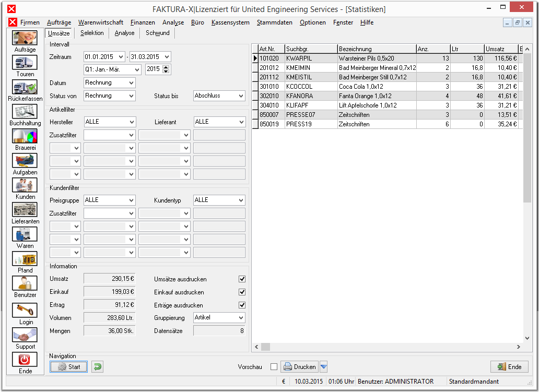Open the Preisgruppe dropdown
539x392 pixels.
(131, 200)
